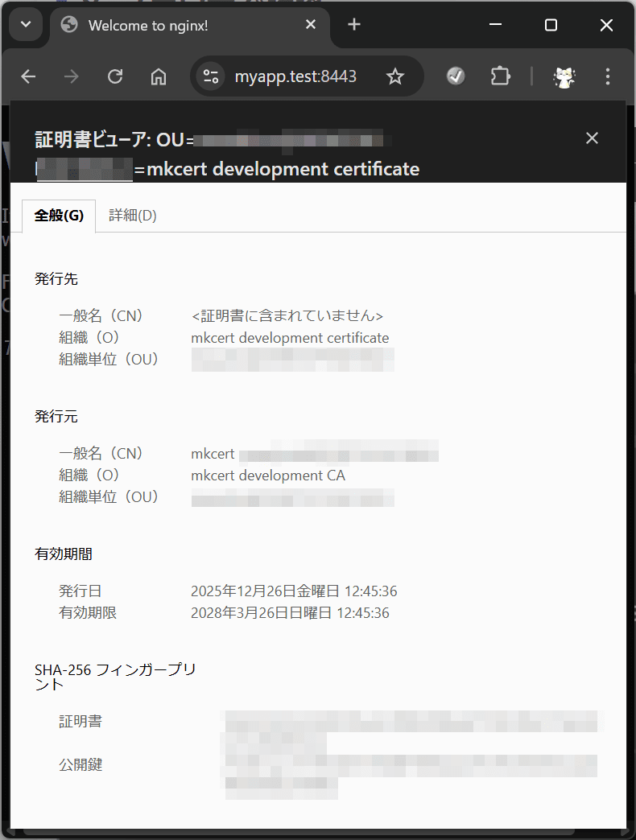Click issue date 2025年12月26日金曜日 12:45:36
The width and height of the screenshot is (636, 840).
[294, 591]
